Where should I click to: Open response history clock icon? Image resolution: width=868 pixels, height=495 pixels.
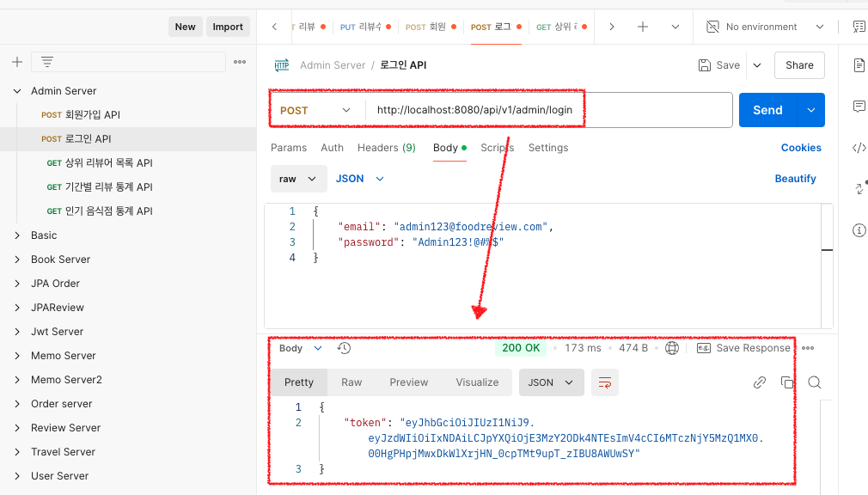pos(345,348)
